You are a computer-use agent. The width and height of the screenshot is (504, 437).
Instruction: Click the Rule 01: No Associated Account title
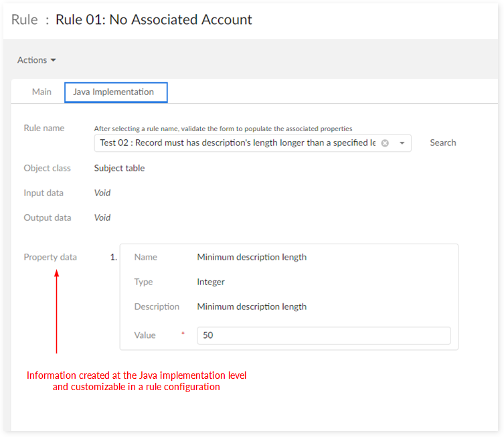point(154,19)
